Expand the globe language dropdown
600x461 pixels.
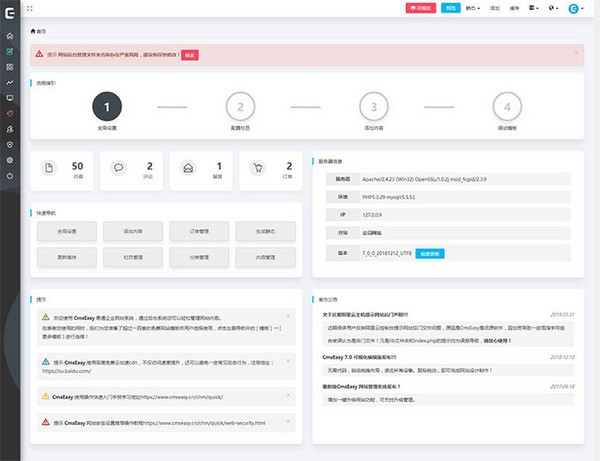pyautogui.click(x=554, y=9)
